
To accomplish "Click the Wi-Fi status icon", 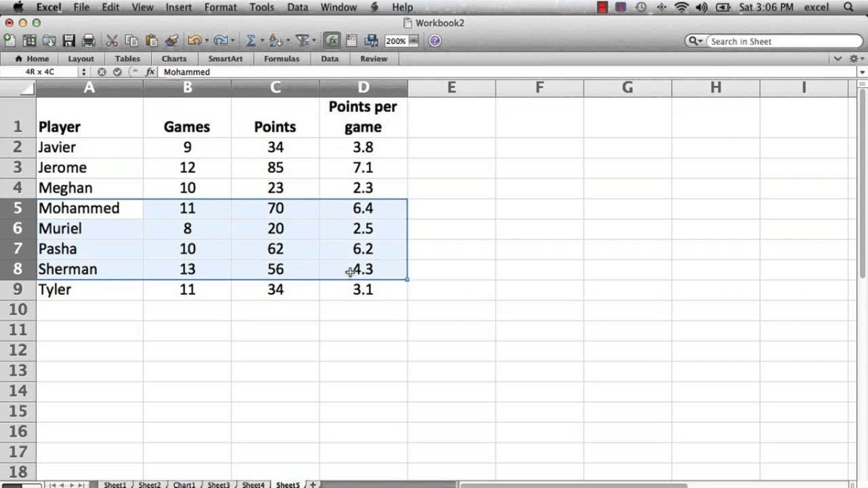I will tap(681, 7).
